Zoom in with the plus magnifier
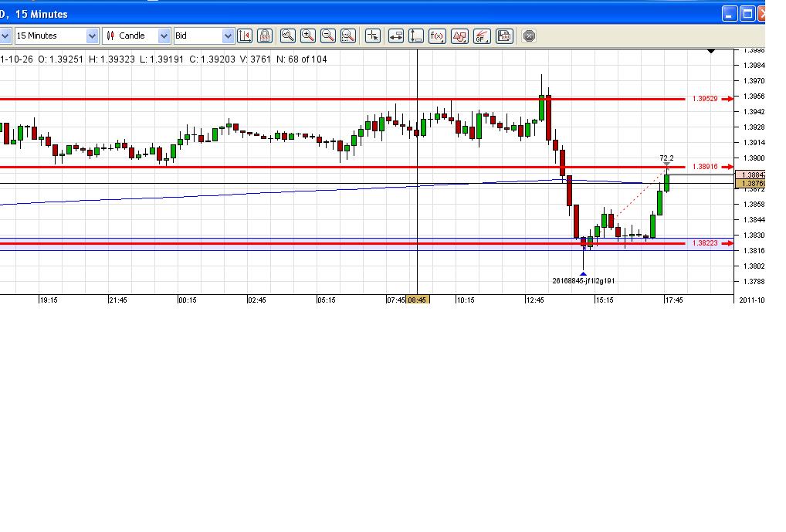Viewport: 786px width, 532px height. click(x=308, y=36)
